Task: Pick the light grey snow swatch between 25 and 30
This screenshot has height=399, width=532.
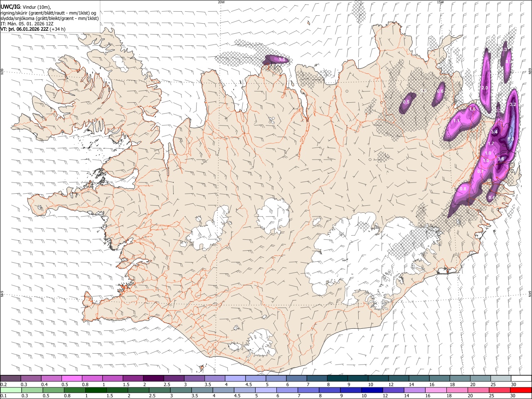Action: (500, 378)
